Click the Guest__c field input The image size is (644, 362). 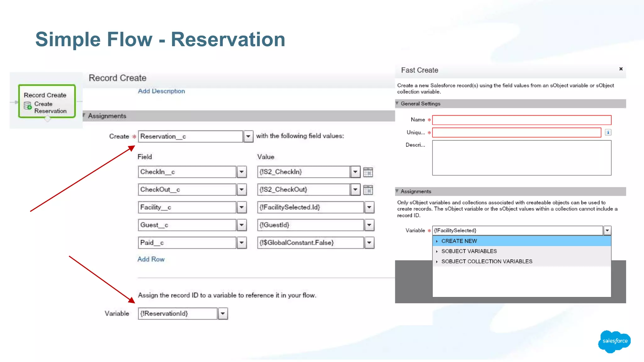[x=187, y=225]
